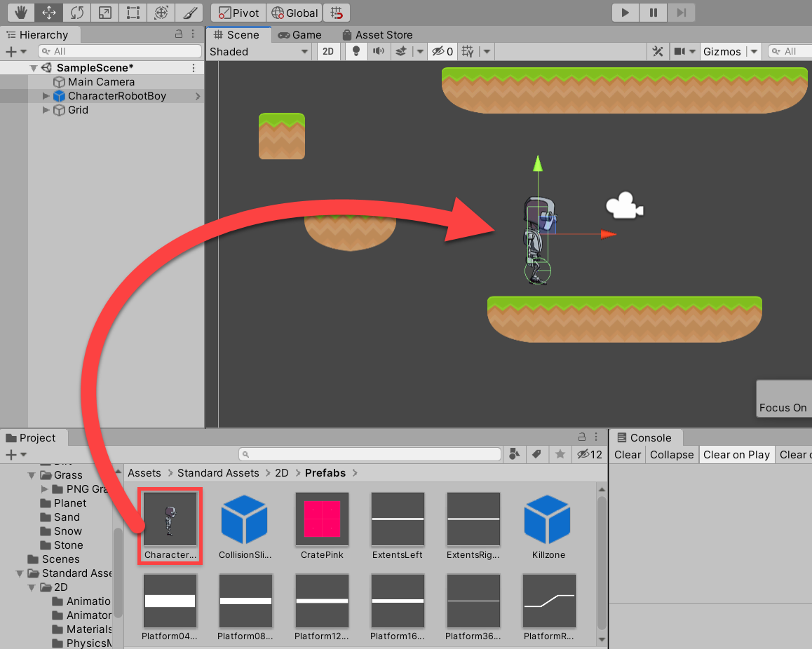Viewport: 812px width, 649px height.
Task: Select the Move tool
Action: (x=48, y=13)
